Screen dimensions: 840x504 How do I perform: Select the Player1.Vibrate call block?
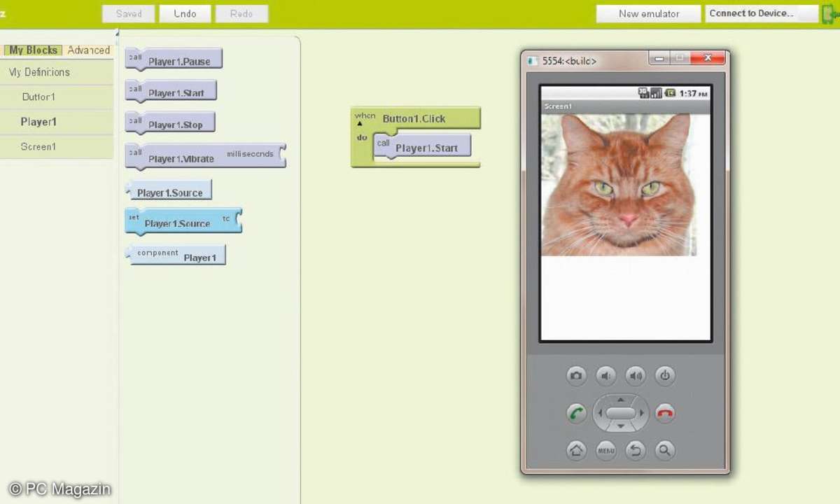[181, 158]
